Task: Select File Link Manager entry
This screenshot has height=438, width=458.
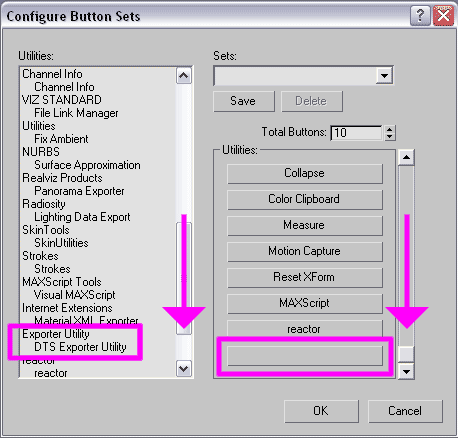Action: tap(76, 113)
